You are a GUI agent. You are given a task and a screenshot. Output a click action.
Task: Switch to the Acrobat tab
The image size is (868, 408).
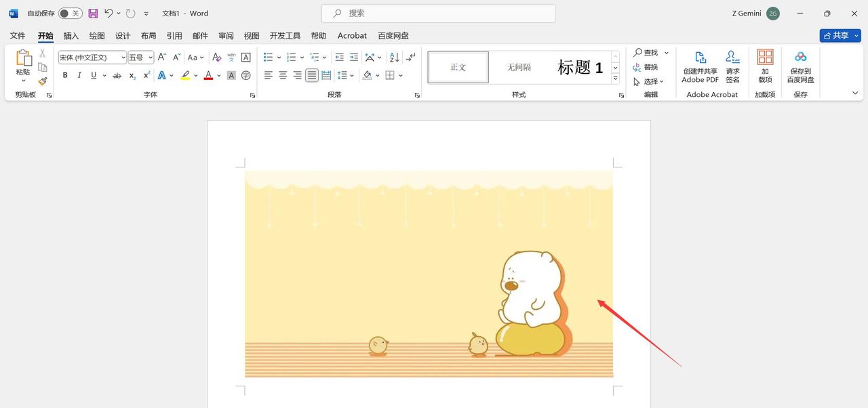click(x=352, y=35)
